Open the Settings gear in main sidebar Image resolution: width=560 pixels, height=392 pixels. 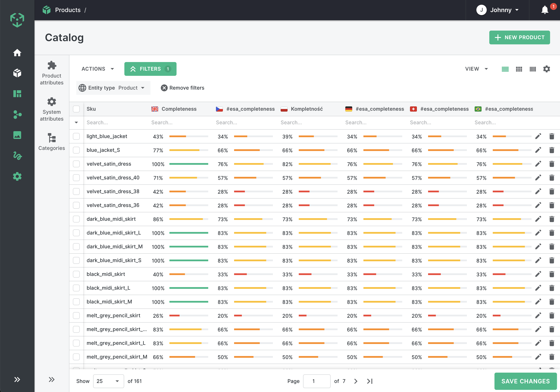[x=17, y=176]
